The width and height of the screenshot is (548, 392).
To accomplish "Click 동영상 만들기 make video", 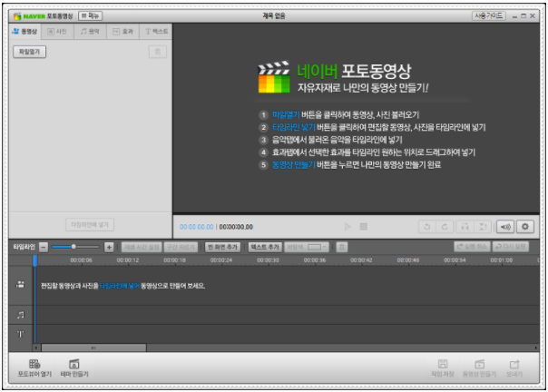I will 479,368.
